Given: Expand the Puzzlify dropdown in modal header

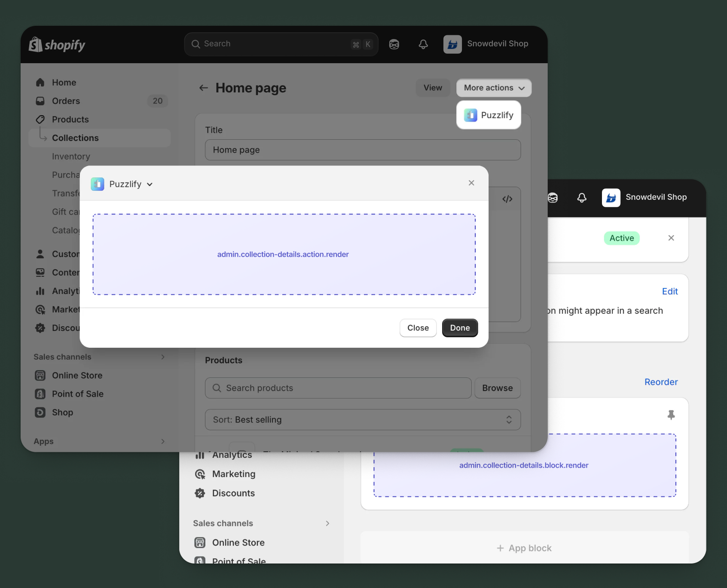Looking at the screenshot, I should [150, 184].
